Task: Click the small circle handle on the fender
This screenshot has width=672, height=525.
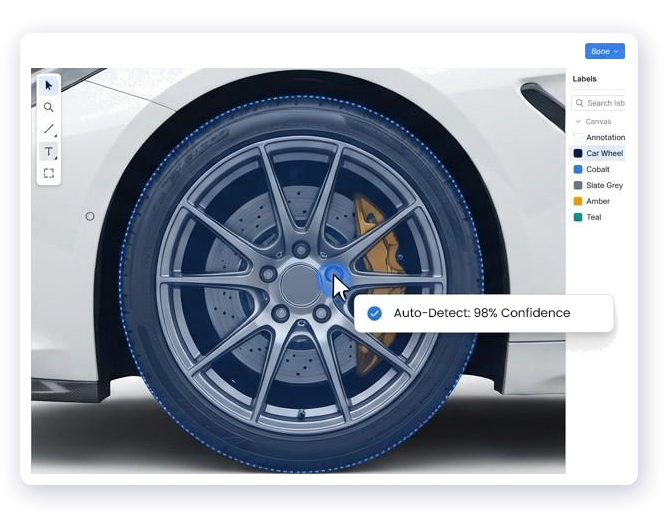Action: click(x=90, y=216)
